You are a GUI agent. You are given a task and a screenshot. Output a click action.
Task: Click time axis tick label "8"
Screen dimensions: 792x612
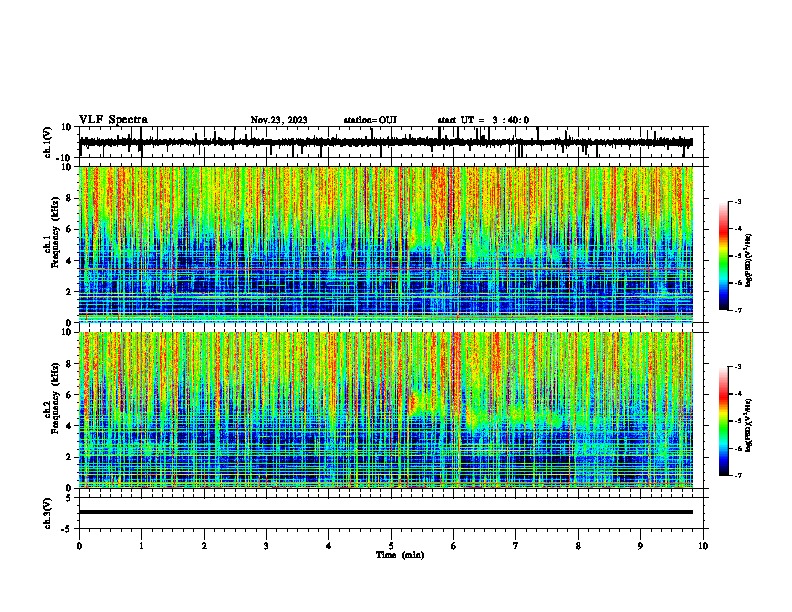(578, 546)
